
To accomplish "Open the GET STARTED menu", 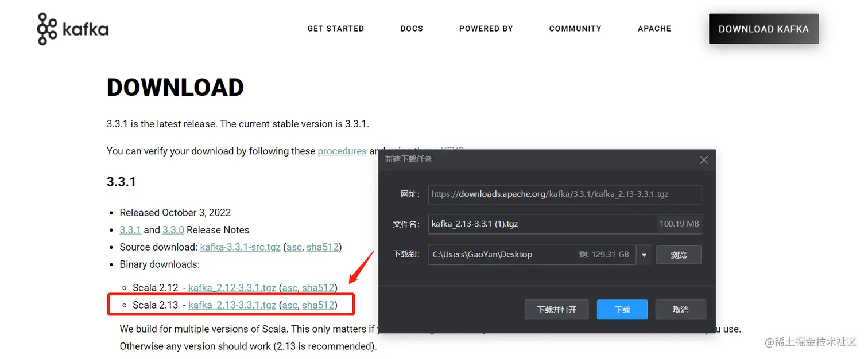I will (335, 29).
